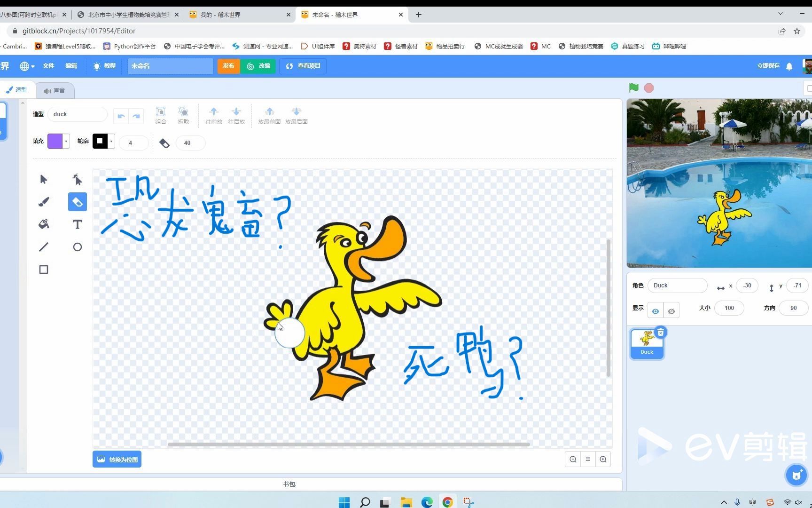The image size is (812, 508).
Task: Click the eraser size field showing 40
Action: (190, 143)
